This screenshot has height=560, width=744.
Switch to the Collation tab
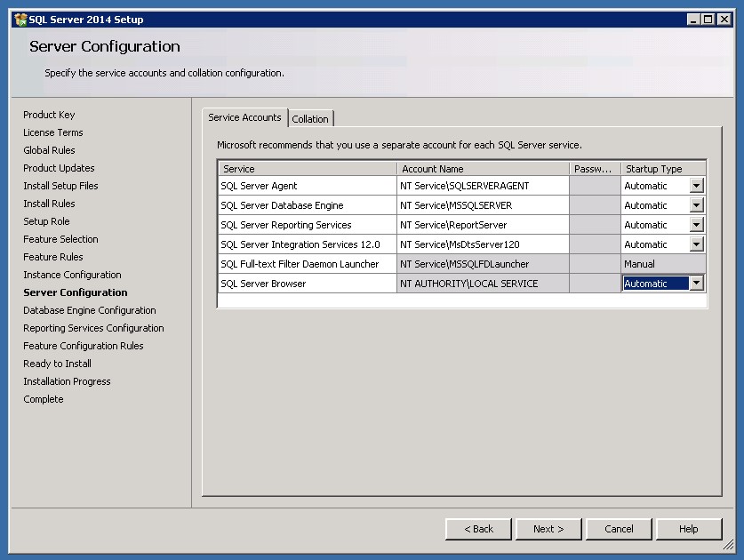(310, 119)
